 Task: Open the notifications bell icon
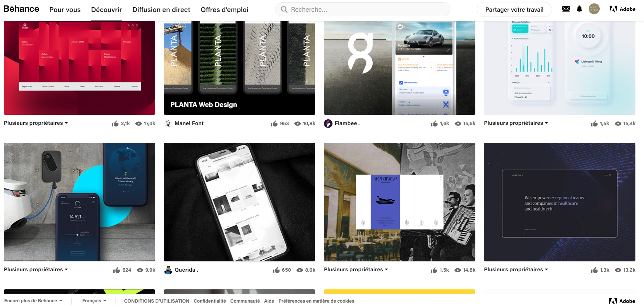579,9
